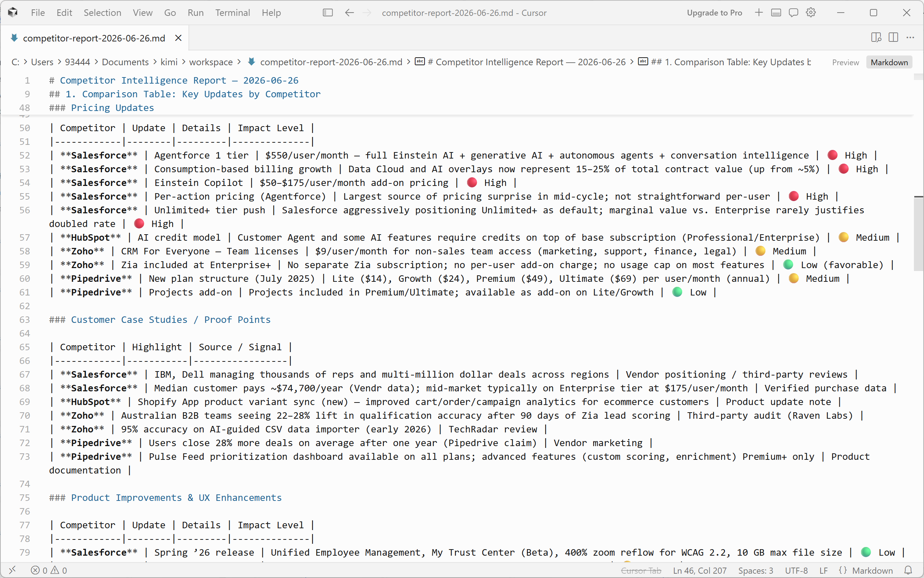Click the vertical scrollbar thumb
This screenshot has height=578, width=924.
click(x=919, y=233)
